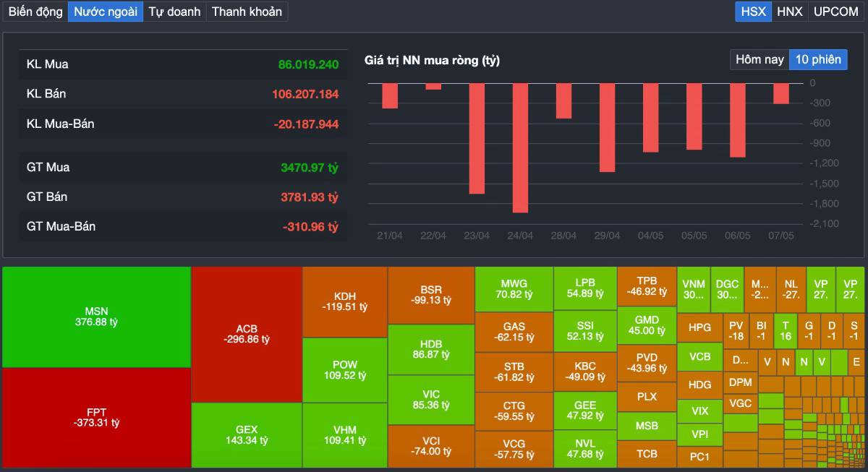
Task: Click the DPM tile
Action: 740,382
